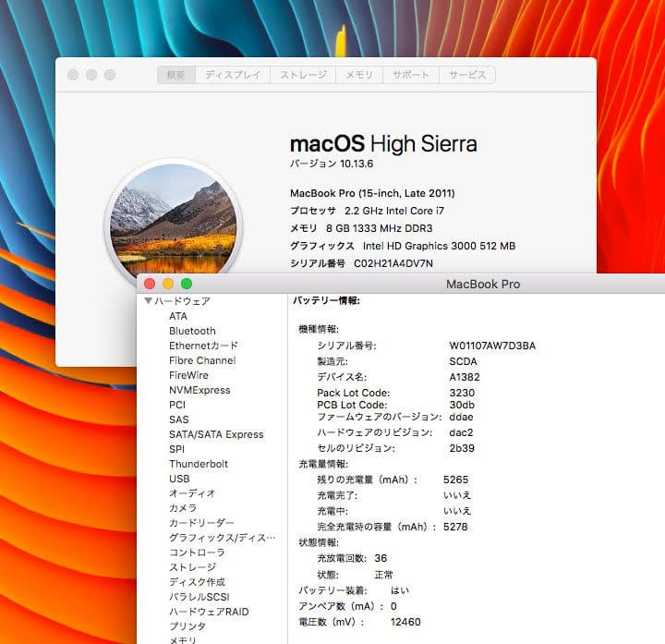Screen dimensions: 665x644
Task: Select パラレルSCSI in the sidebar
Action: [199, 597]
